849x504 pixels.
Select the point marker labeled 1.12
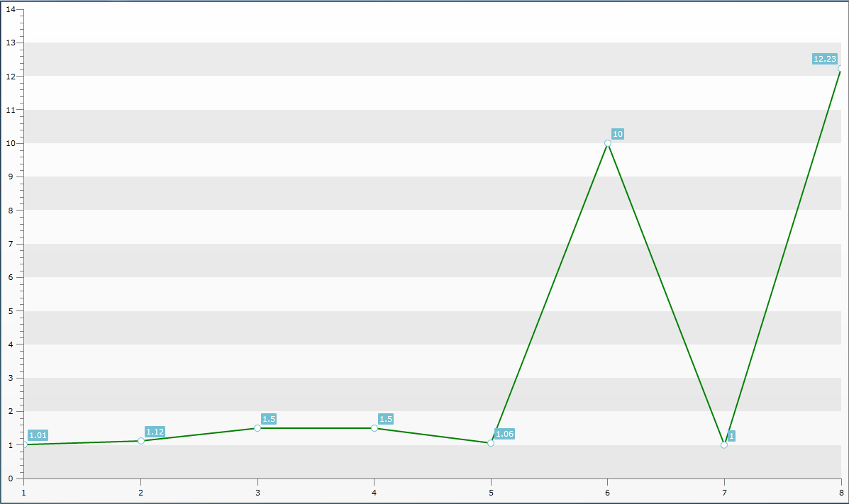(x=141, y=441)
